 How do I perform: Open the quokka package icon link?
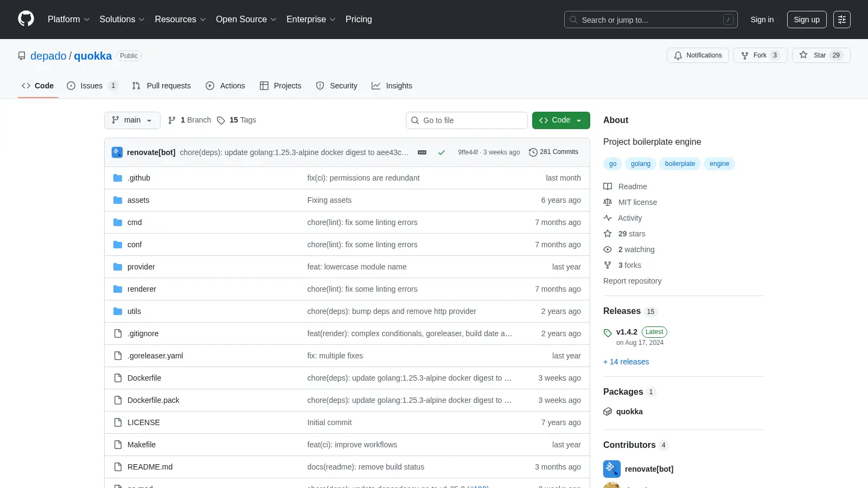[x=608, y=412]
